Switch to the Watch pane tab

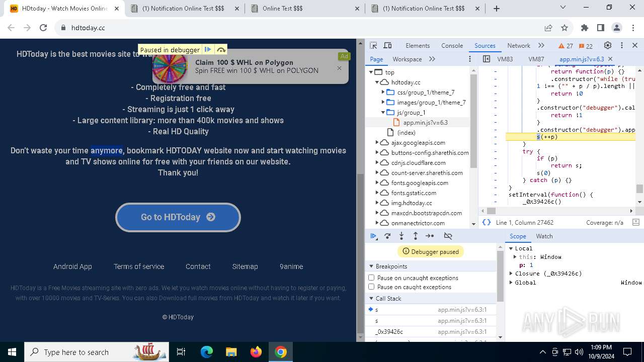pyautogui.click(x=544, y=236)
